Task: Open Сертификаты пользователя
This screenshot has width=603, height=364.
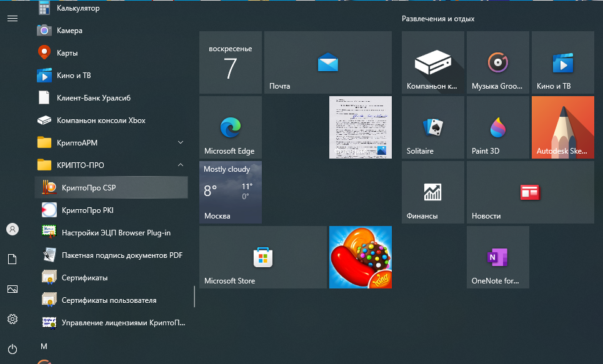Action: tap(111, 300)
